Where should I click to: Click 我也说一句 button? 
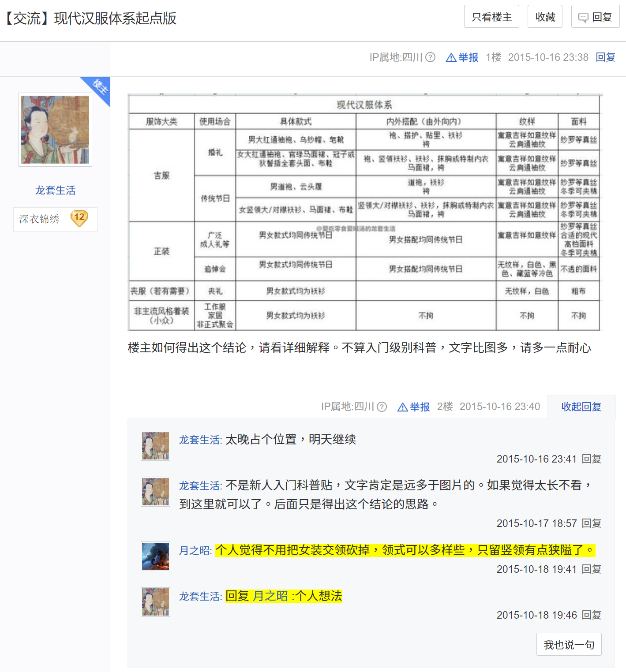point(569,645)
